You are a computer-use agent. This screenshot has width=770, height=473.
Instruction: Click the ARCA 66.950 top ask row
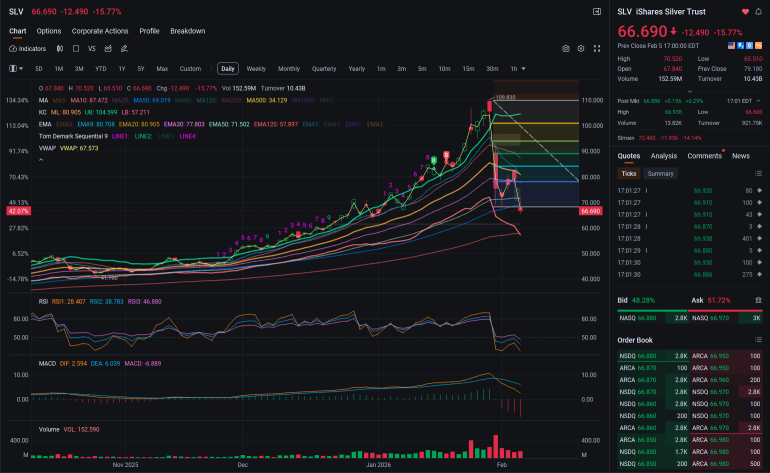coord(726,356)
